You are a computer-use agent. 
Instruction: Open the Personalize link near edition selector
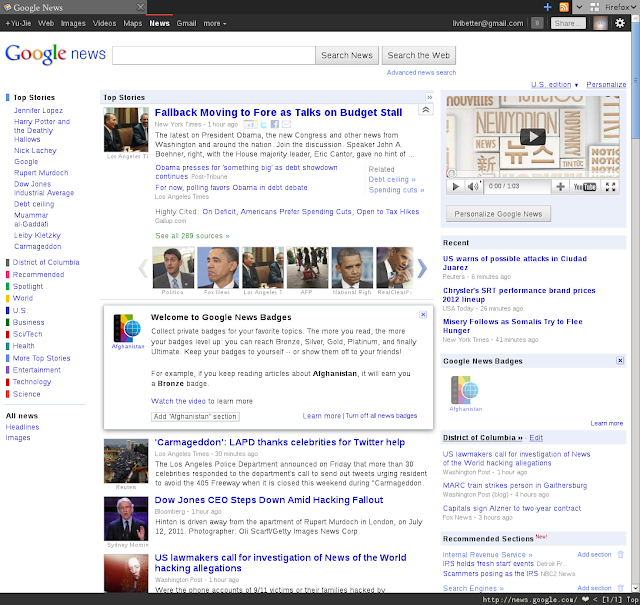coord(606,85)
